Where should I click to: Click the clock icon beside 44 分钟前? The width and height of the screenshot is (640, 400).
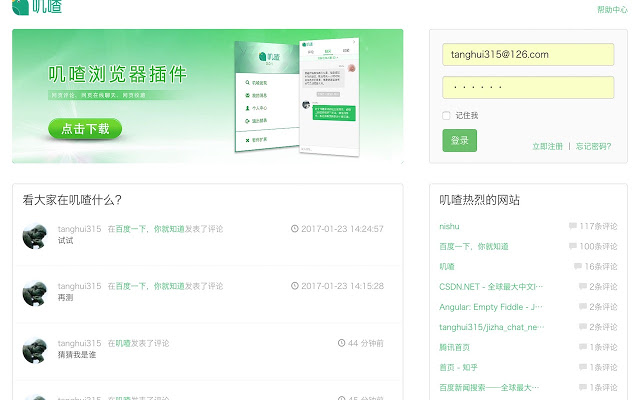(x=341, y=343)
